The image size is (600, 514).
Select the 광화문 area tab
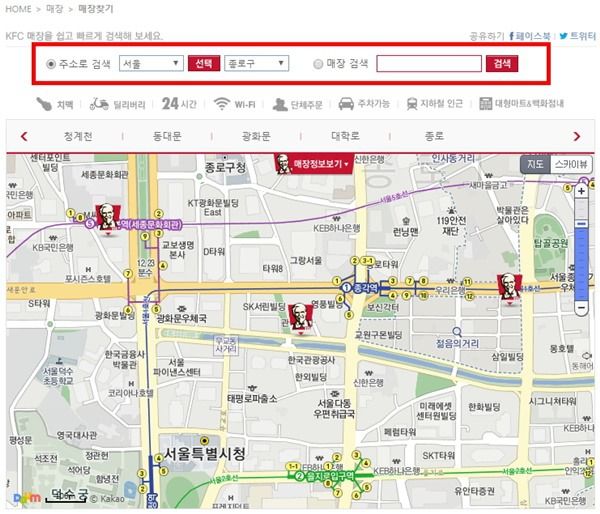tap(256, 136)
